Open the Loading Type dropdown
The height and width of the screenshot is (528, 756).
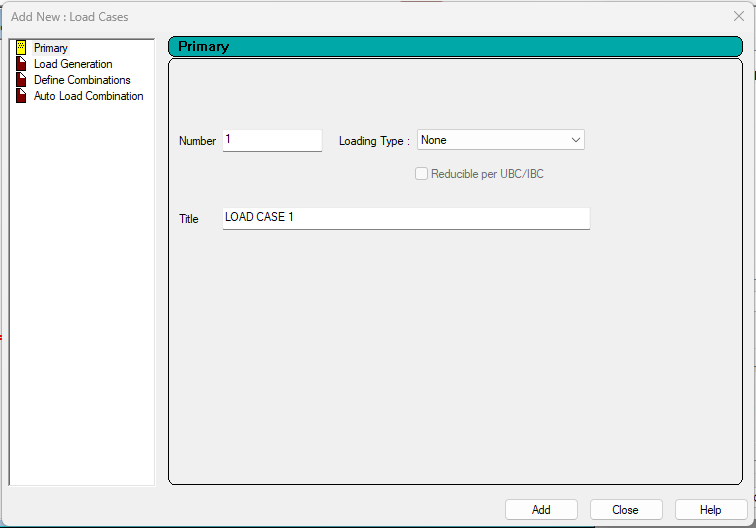tap(500, 140)
